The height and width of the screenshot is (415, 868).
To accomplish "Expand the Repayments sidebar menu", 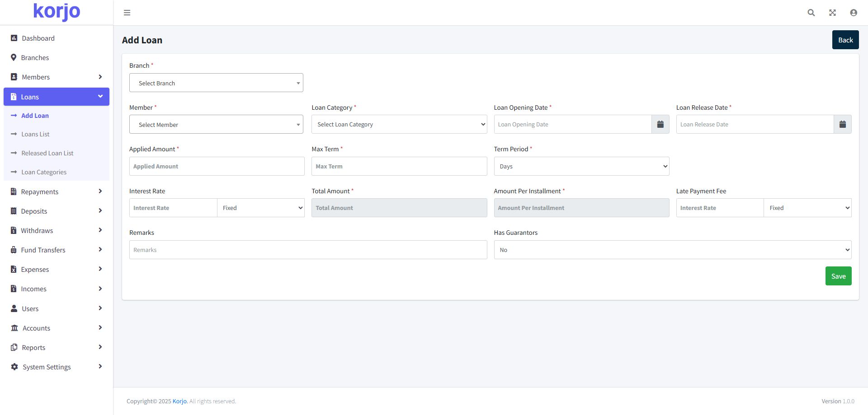I will pos(57,192).
